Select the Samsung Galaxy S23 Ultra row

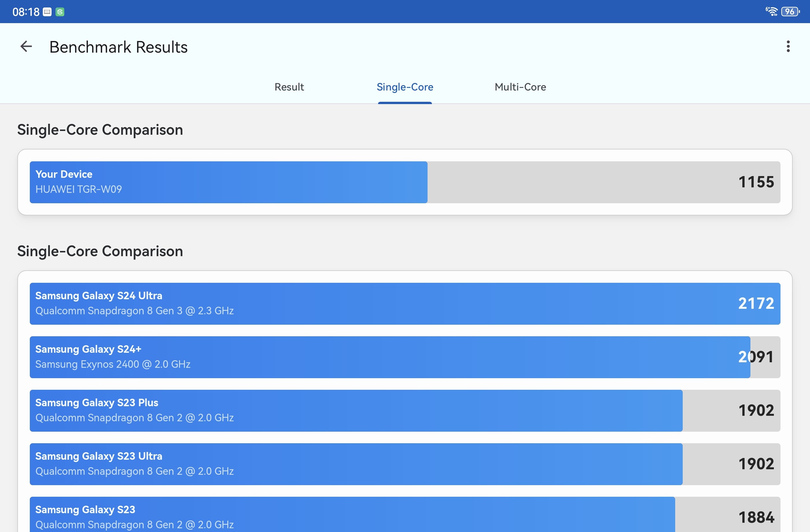point(405,464)
